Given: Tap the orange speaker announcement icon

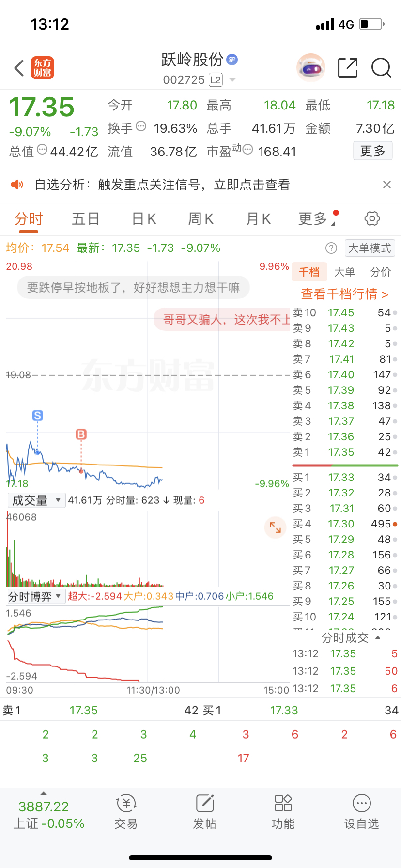Looking at the screenshot, I should (x=17, y=185).
